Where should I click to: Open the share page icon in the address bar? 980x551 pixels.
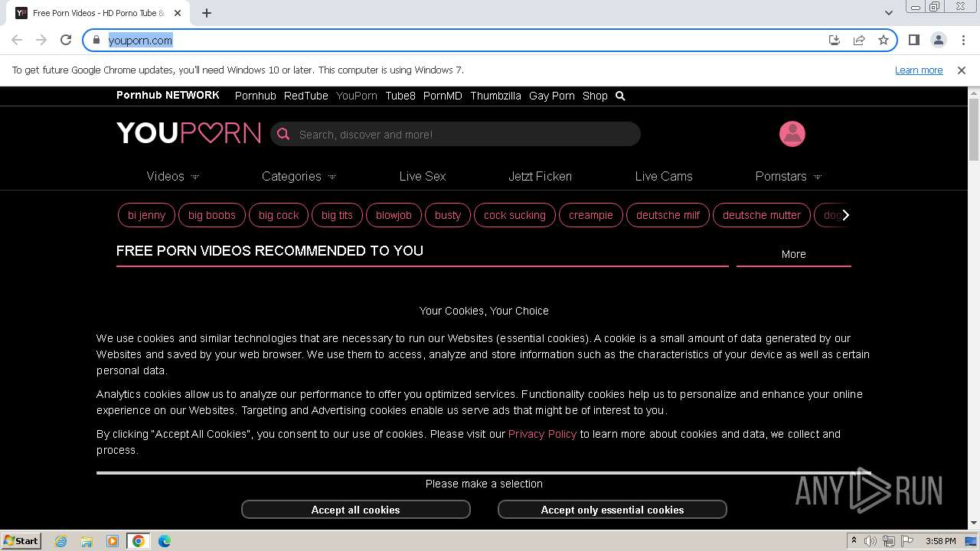pyautogui.click(x=859, y=40)
